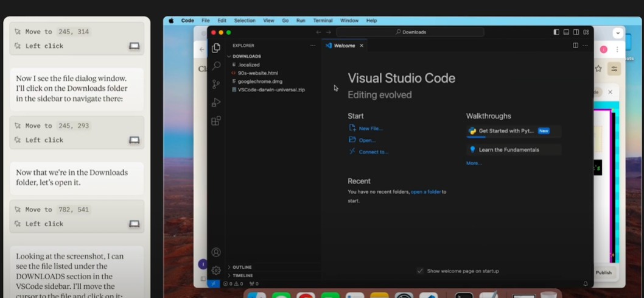Select the Welcome editor tab
Image resolution: width=644 pixels, height=298 pixels.
(x=344, y=46)
